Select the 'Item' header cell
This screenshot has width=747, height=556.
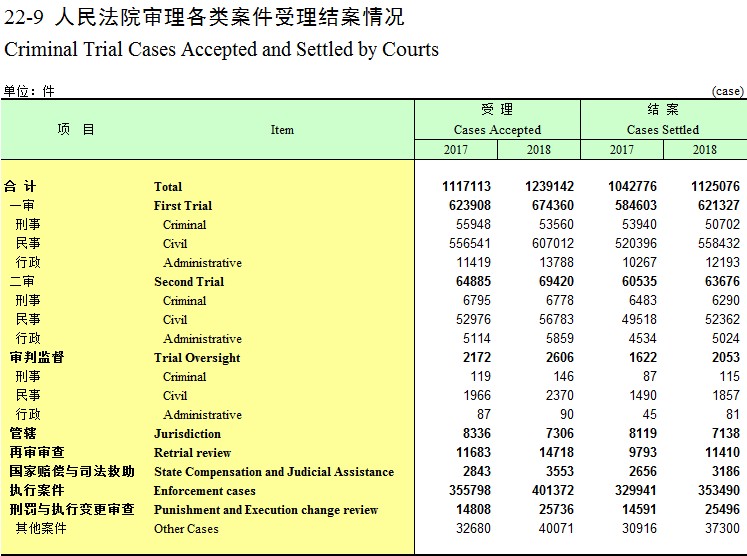point(282,130)
